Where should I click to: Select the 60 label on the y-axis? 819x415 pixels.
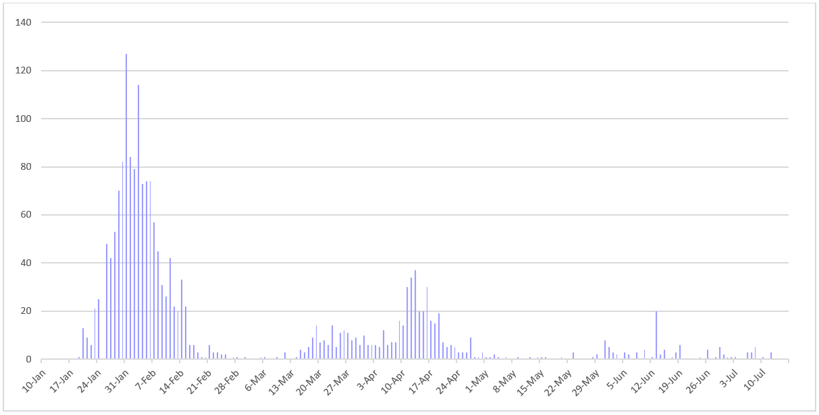(x=26, y=215)
